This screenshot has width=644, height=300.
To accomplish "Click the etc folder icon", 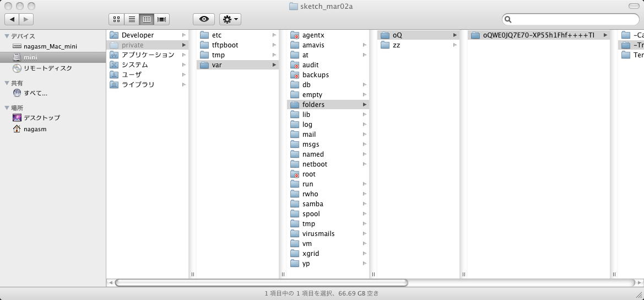I will 204,35.
